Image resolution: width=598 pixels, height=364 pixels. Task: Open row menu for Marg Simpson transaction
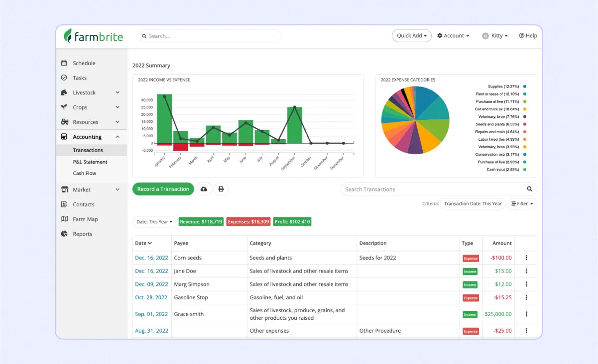coord(526,284)
